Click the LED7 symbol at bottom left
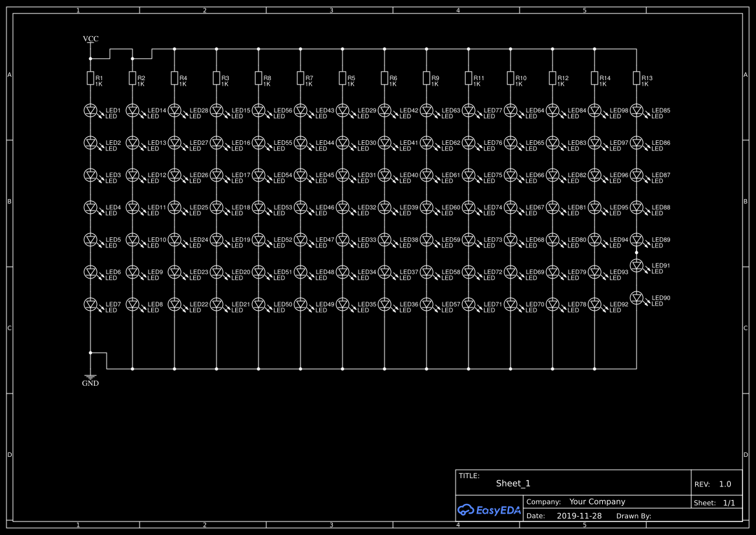The image size is (756, 535). coord(90,303)
